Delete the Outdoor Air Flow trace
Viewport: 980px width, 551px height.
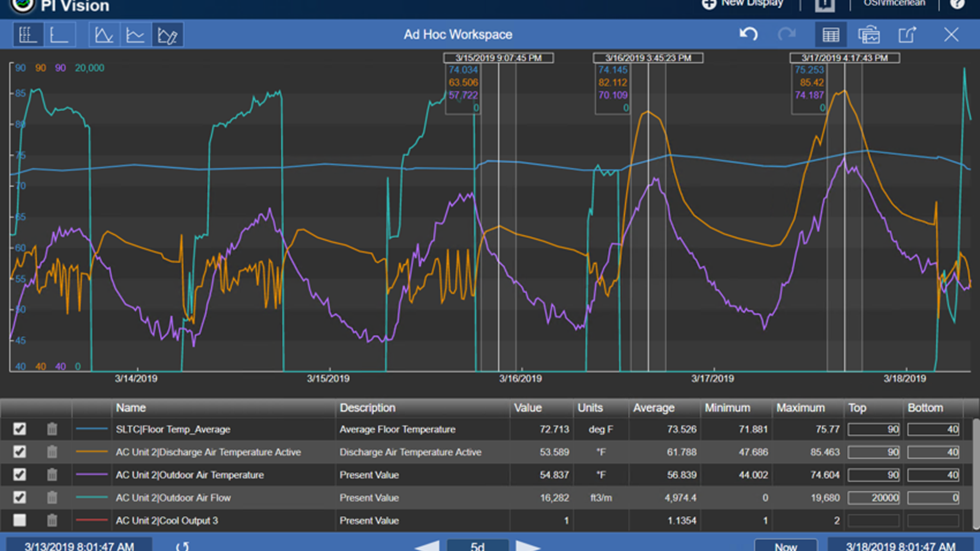[52, 497]
